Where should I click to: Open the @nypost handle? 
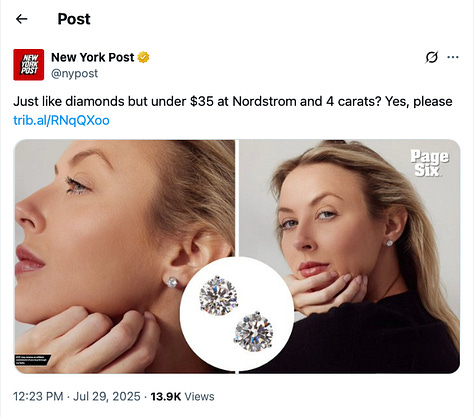(74, 73)
